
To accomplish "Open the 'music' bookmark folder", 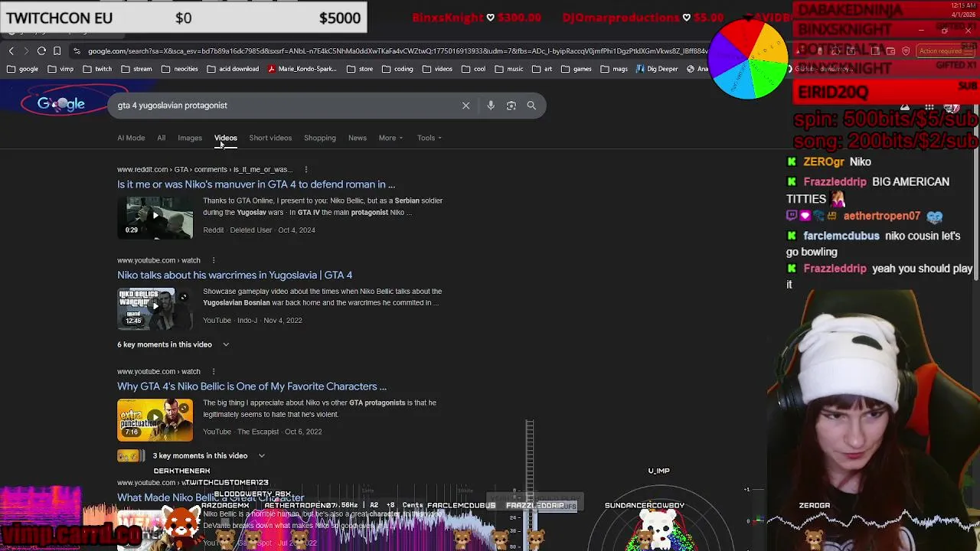I will tap(509, 69).
